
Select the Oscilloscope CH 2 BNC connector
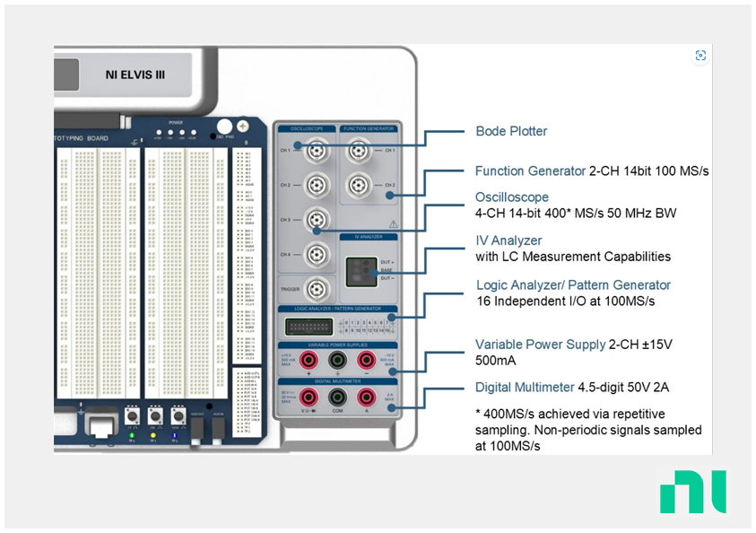[x=317, y=185]
